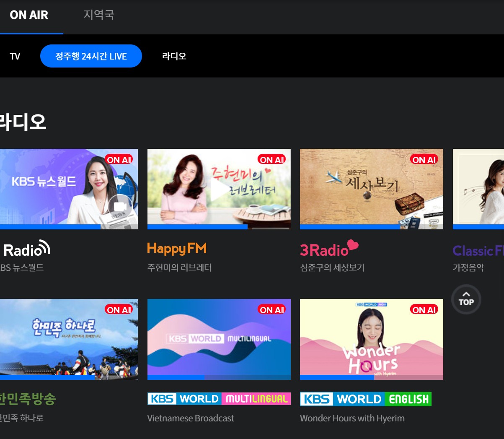Click the video camera icon on KBS 뉴스월드

(x=120, y=207)
